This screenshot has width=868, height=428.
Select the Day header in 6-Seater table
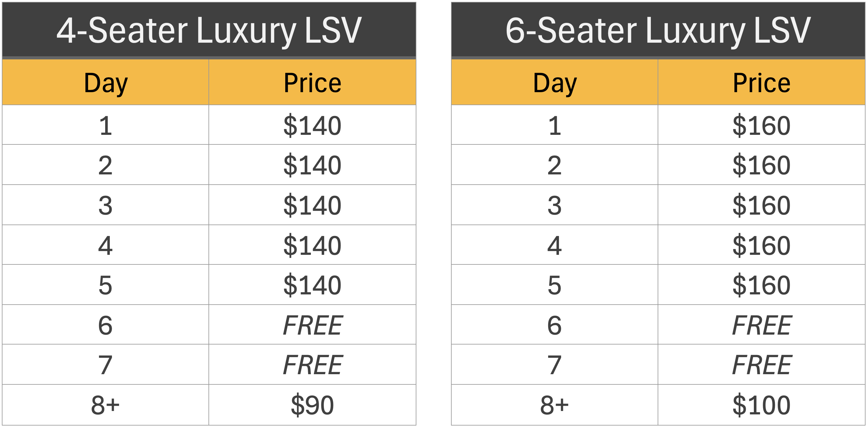tap(555, 83)
